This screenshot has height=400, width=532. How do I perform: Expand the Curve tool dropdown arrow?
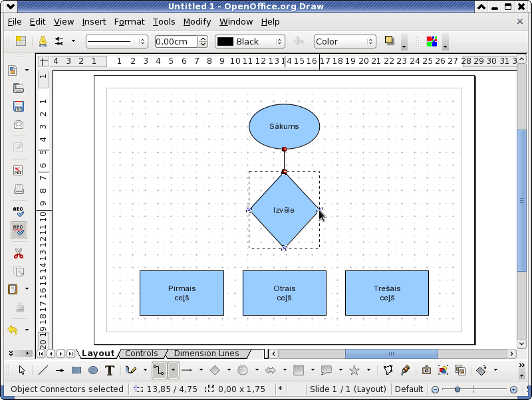pyautogui.click(x=145, y=370)
